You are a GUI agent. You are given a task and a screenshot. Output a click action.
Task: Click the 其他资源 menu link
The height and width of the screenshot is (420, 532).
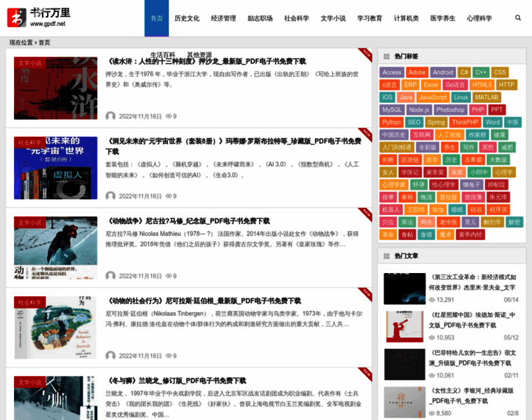tap(199, 55)
